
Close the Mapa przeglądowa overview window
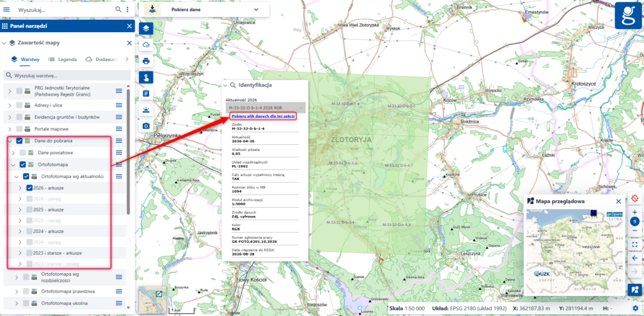pos(619,201)
